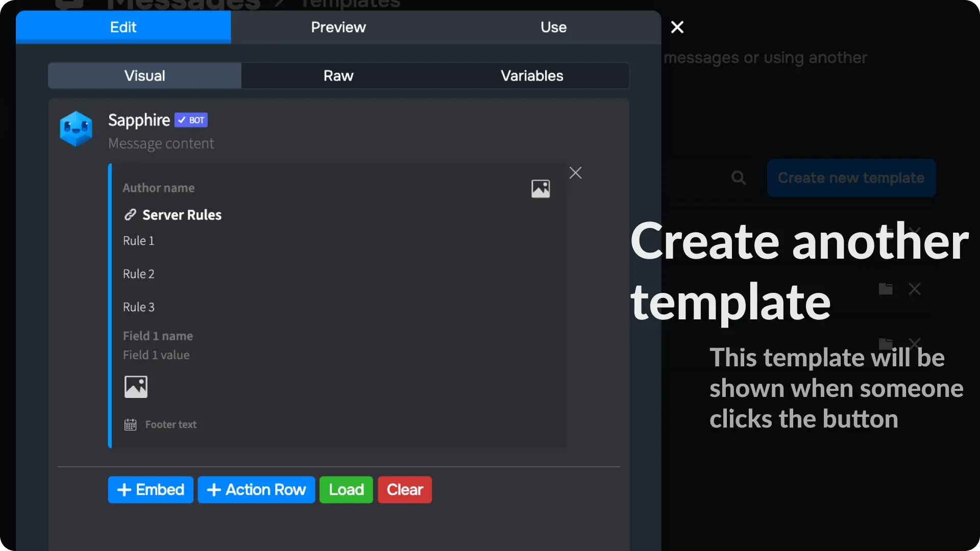Click the embed blue color bar

click(x=110, y=306)
